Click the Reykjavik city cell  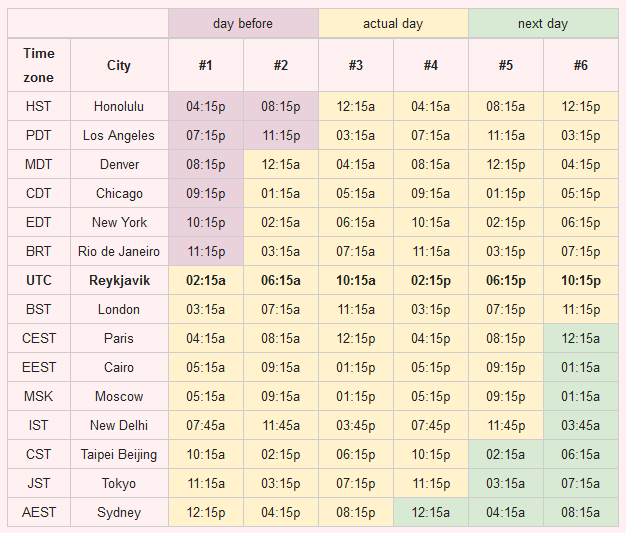pos(119,280)
